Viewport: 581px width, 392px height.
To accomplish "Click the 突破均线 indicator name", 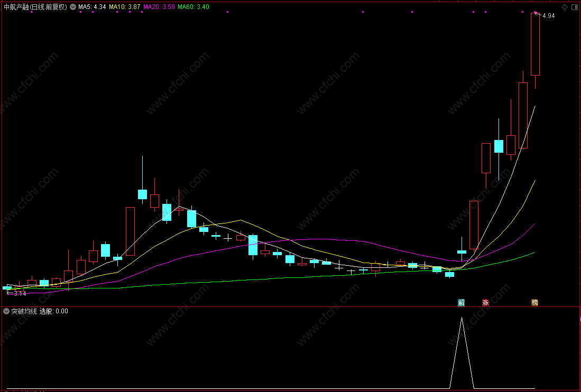I will pyautogui.click(x=24, y=311).
